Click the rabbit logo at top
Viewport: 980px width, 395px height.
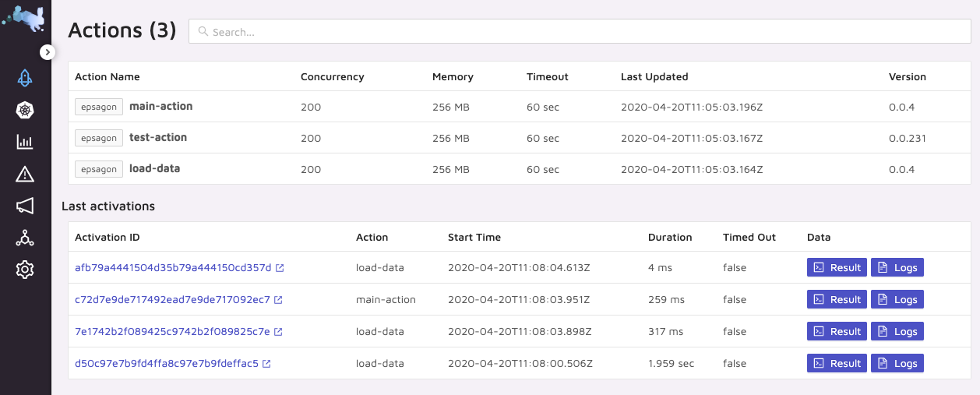tap(25, 19)
